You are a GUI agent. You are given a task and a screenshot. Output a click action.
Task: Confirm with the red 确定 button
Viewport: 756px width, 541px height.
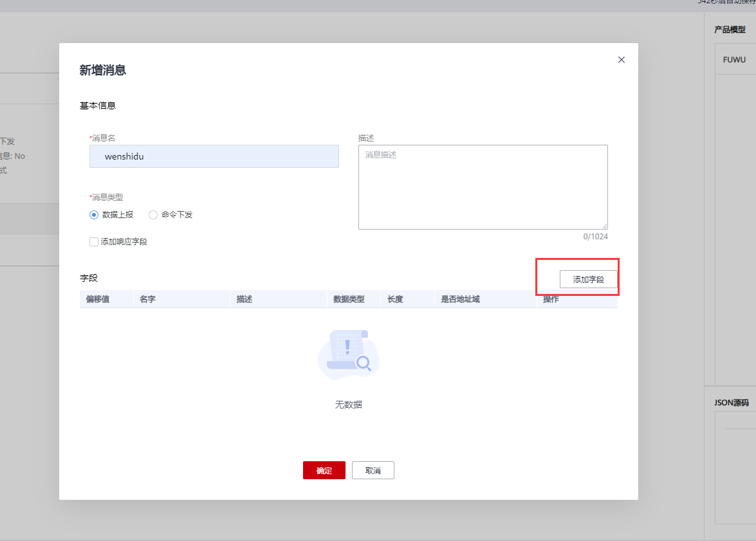(x=324, y=470)
